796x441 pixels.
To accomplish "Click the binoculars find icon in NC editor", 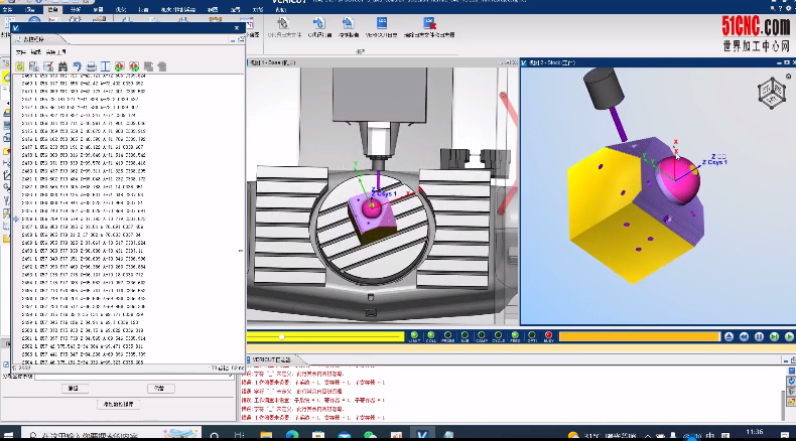I will 62,66.
